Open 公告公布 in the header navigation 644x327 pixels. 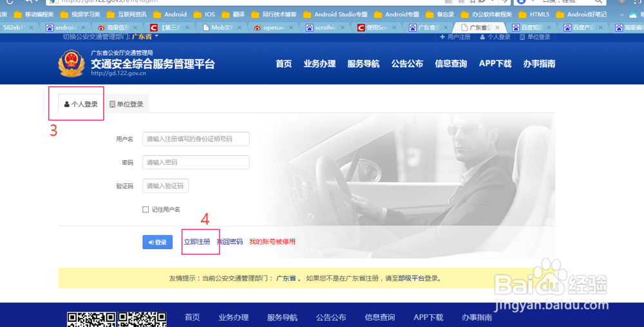pyautogui.click(x=407, y=64)
